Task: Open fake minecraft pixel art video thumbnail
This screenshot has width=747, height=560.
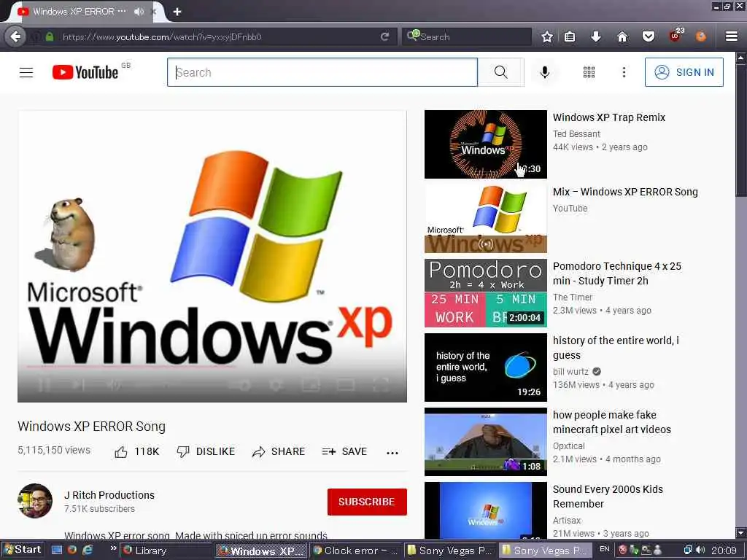Action: [485, 442]
